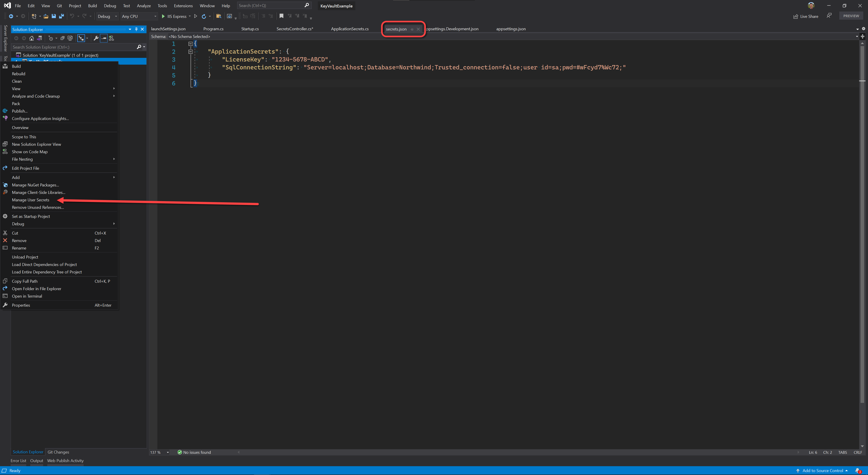Click the Live Share icon
Viewport: 868px width, 475px height.
[x=796, y=16]
